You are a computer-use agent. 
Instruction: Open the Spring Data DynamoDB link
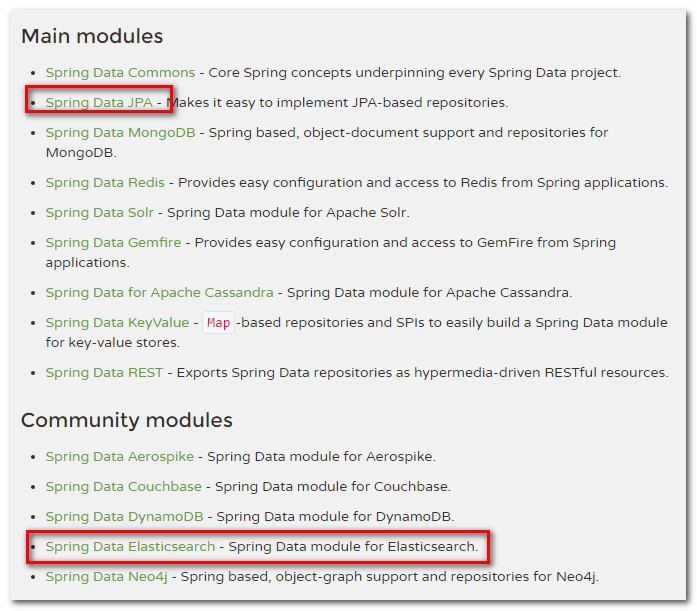[124, 517]
